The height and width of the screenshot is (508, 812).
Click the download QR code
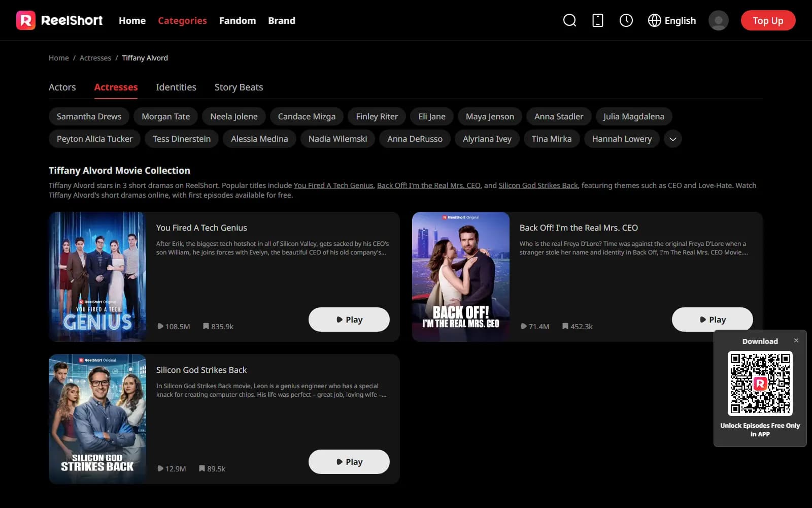coord(760,384)
